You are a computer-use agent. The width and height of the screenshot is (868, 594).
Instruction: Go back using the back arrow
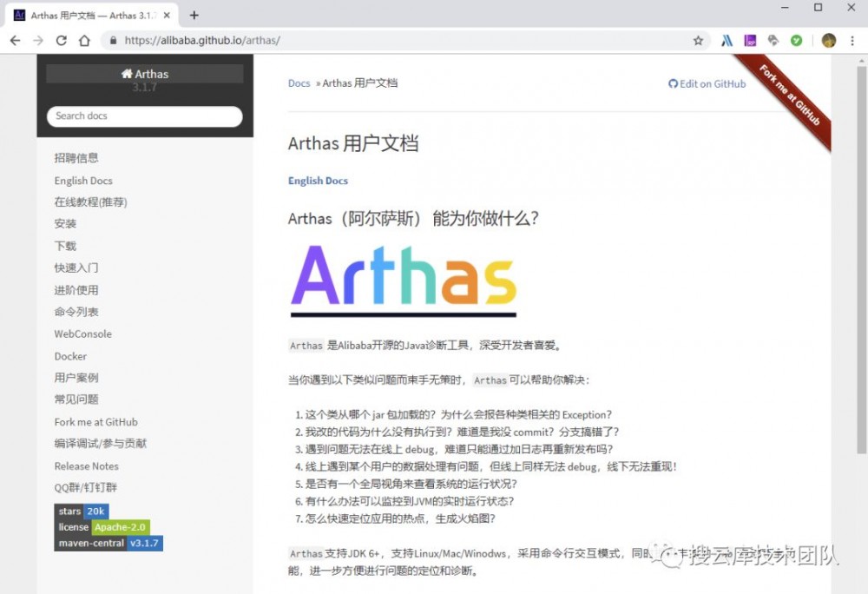click(15, 40)
